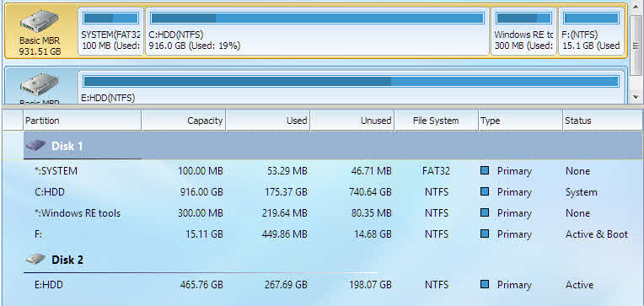Click the 80.35 MB unused cell

371,213
